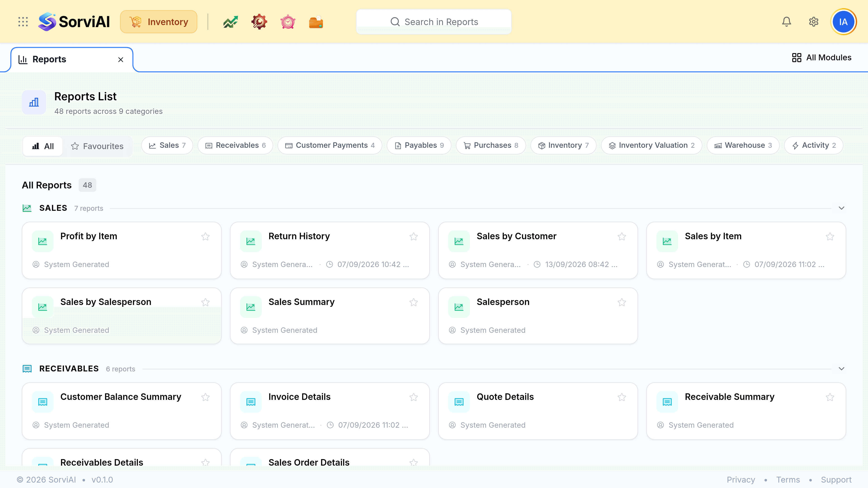Star the Quote Details report
This screenshot has height=488, width=868.
tap(622, 397)
